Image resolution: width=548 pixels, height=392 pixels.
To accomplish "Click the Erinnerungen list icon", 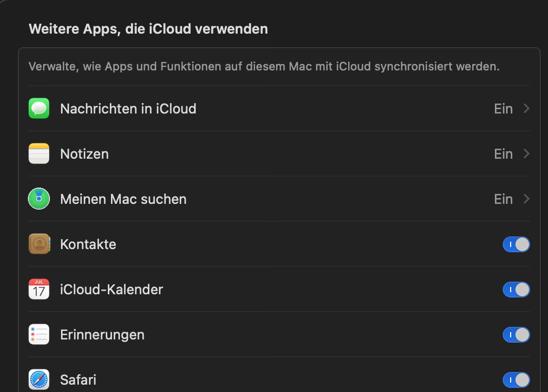I will 39,335.
